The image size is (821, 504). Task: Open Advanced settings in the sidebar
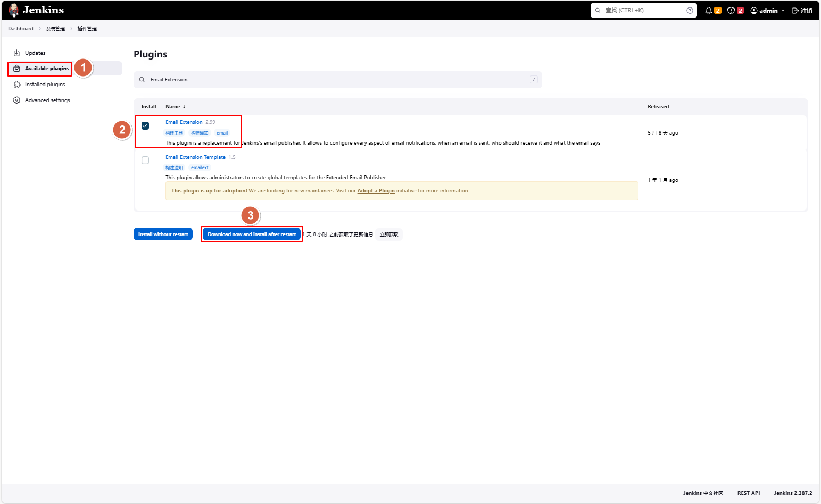65,100
